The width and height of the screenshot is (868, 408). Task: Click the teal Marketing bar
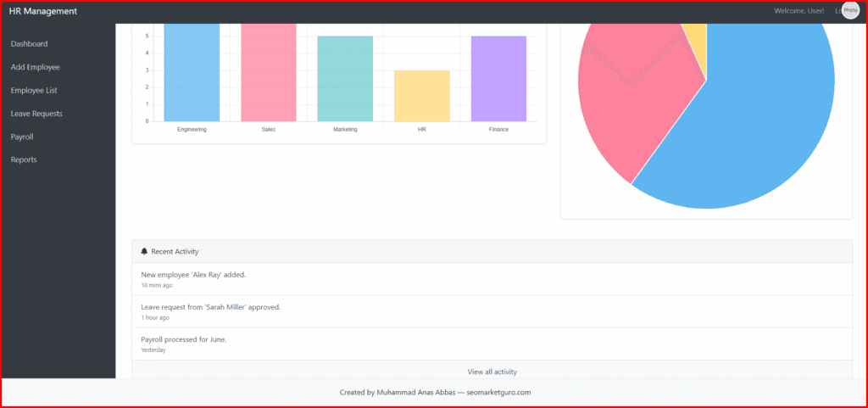click(x=345, y=79)
